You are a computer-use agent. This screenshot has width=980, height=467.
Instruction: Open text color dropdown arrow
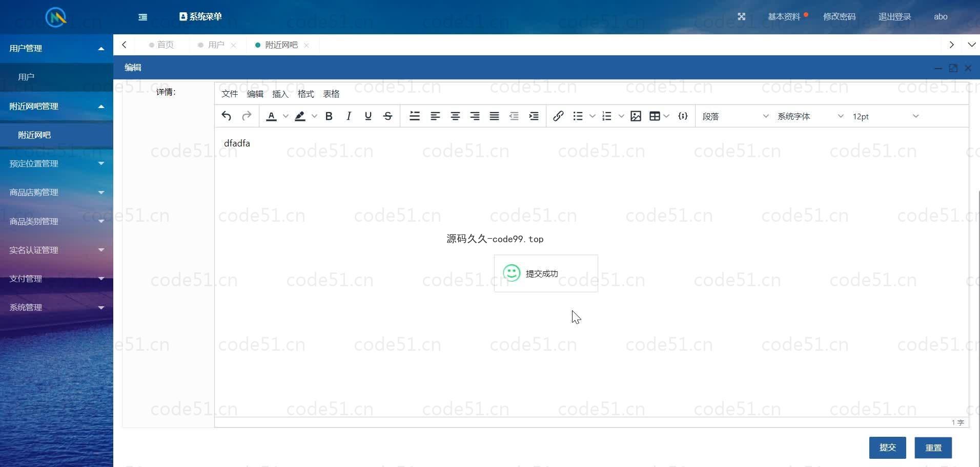point(285,116)
